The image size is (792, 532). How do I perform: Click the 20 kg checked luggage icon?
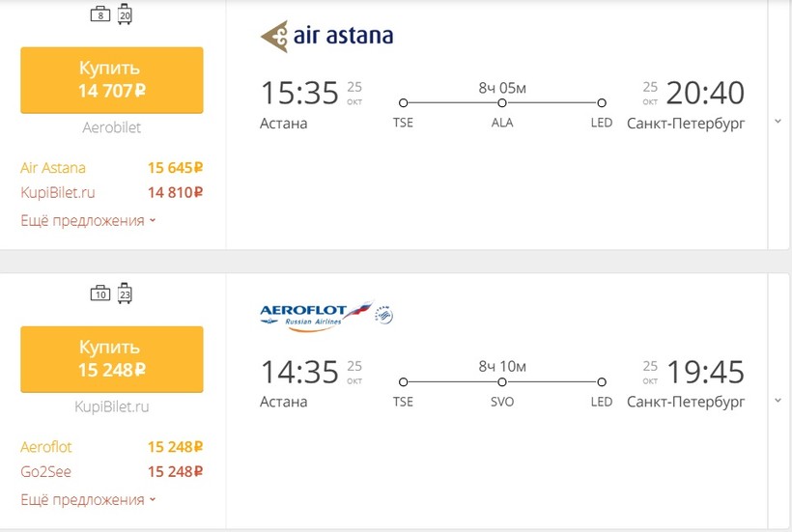[126, 14]
